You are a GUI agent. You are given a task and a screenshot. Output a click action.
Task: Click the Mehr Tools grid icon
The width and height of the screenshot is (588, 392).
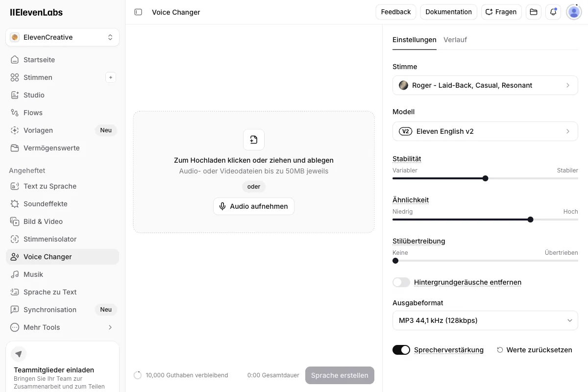(15, 327)
